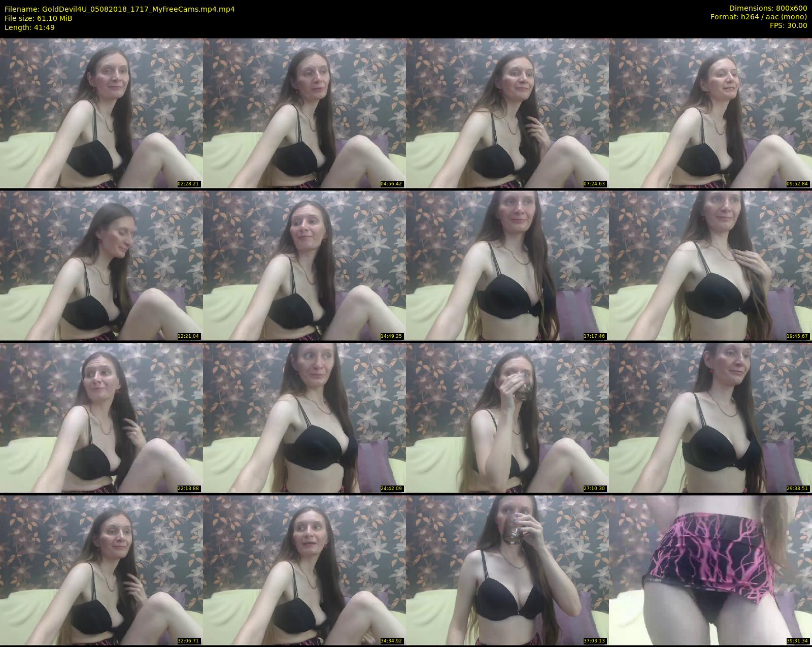Screen dimensions: 812x647
Task: Click the frame marked 19:45.67
Action: coord(710,265)
